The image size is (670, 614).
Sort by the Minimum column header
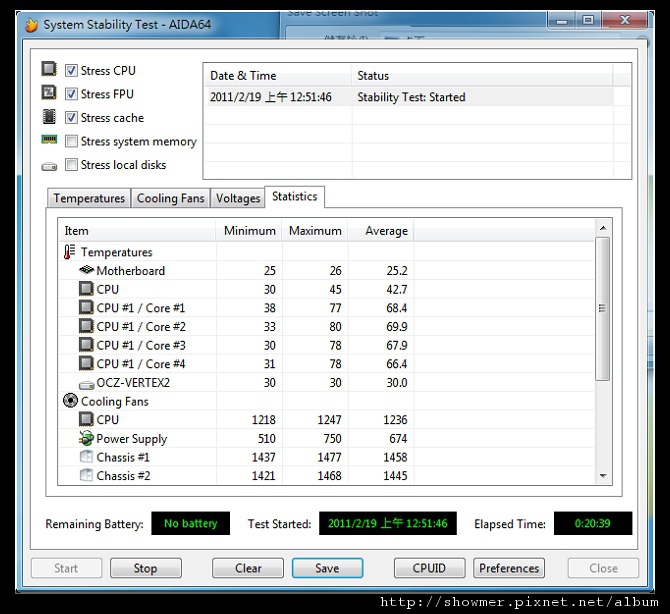tap(249, 231)
